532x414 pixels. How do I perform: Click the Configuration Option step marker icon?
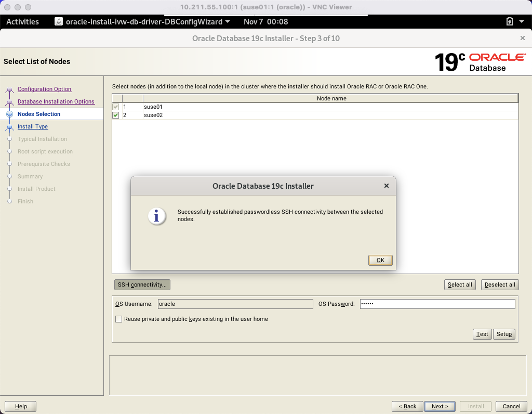tap(9, 89)
